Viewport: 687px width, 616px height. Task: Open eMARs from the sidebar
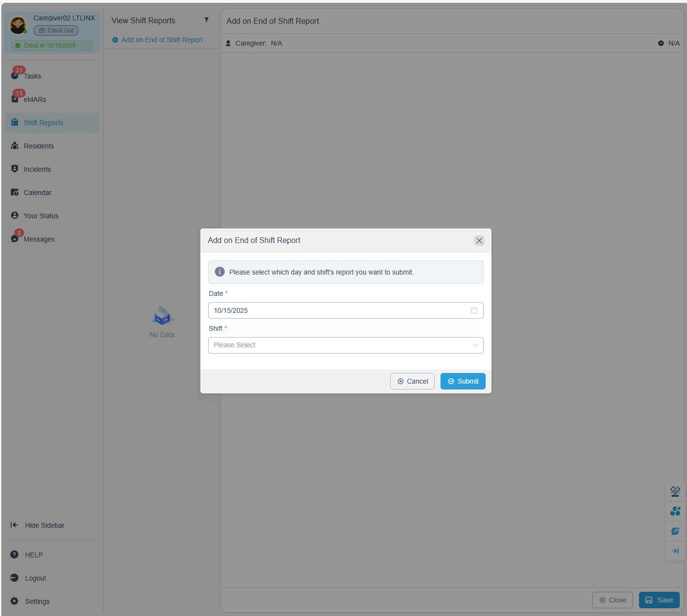pyautogui.click(x=35, y=99)
